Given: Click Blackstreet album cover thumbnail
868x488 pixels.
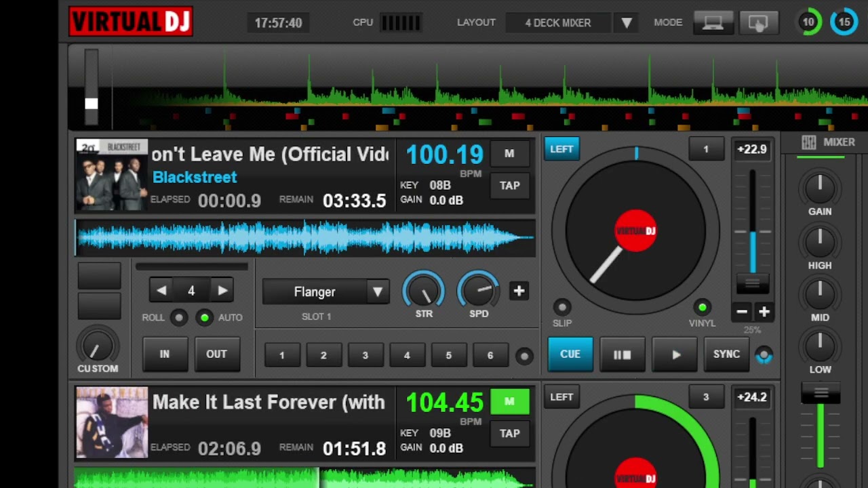Looking at the screenshot, I should click(x=111, y=175).
